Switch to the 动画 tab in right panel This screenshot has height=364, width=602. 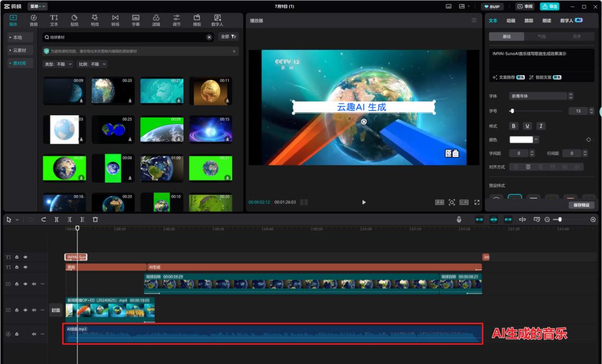pyautogui.click(x=511, y=20)
